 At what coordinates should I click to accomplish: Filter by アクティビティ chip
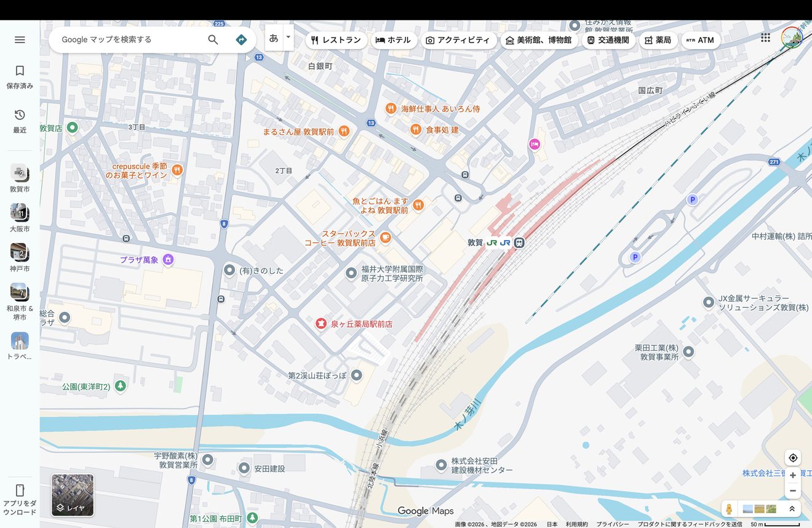[x=458, y=40]
